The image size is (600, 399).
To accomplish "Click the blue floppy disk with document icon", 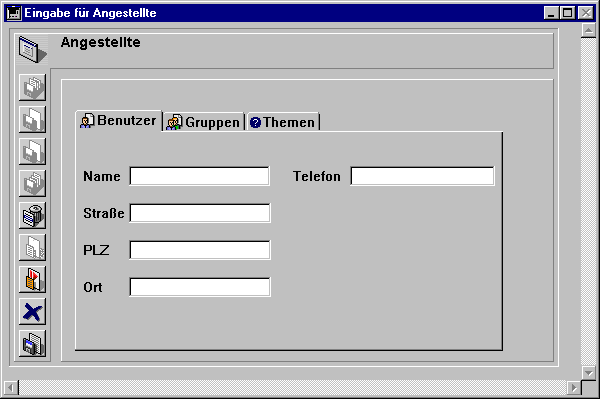I will click(33, 344).
